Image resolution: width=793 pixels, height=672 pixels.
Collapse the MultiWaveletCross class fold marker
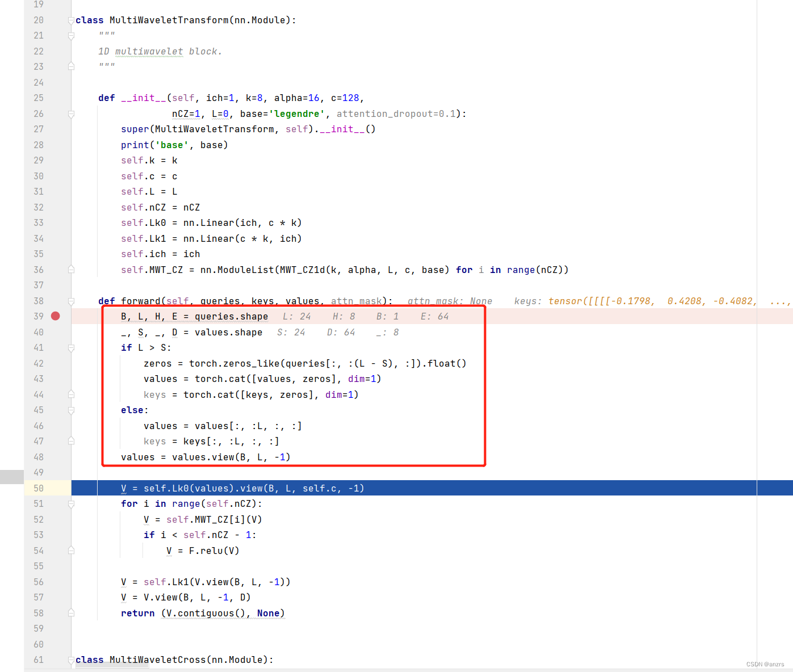71,660
